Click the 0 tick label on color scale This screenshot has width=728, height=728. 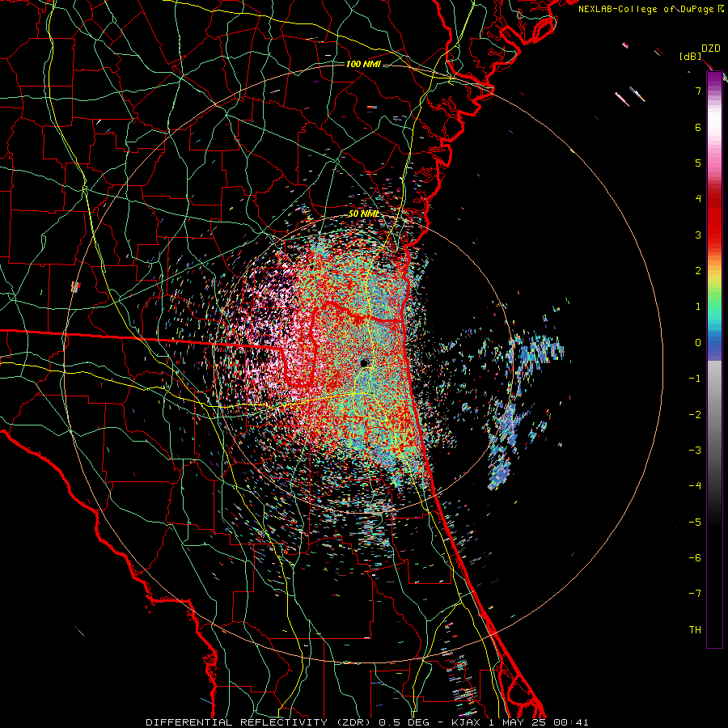pyautogui.click(x=698, y=343)
